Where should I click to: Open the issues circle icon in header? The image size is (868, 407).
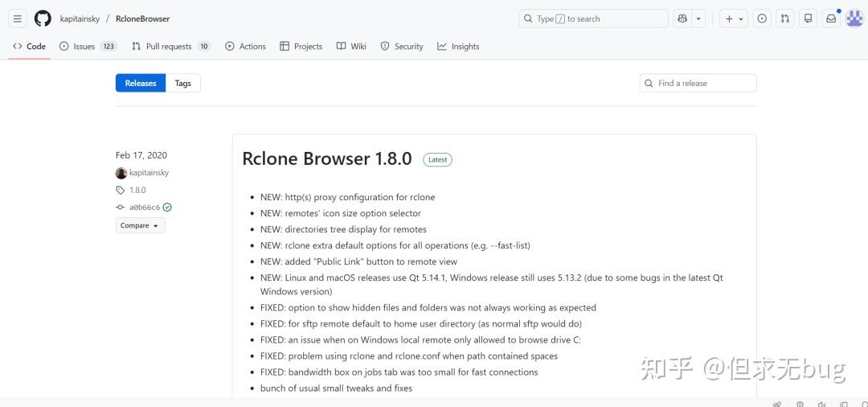pos(762,18)
